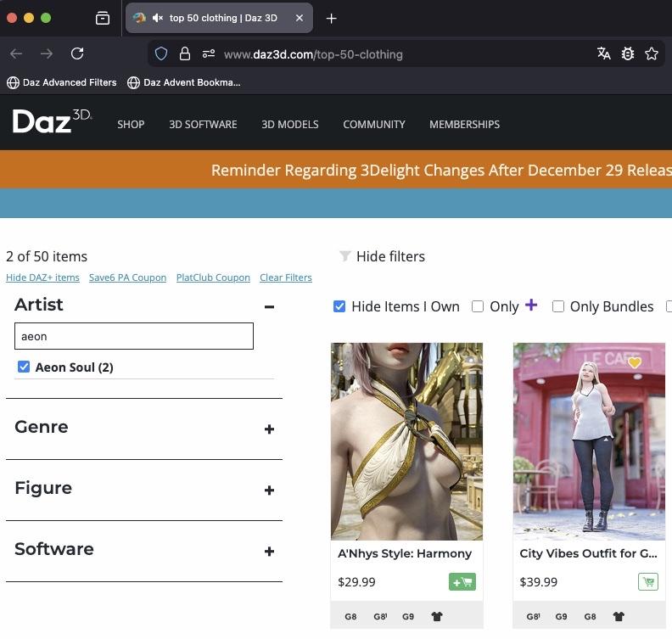Click the translate page icon

click(604, 53)
